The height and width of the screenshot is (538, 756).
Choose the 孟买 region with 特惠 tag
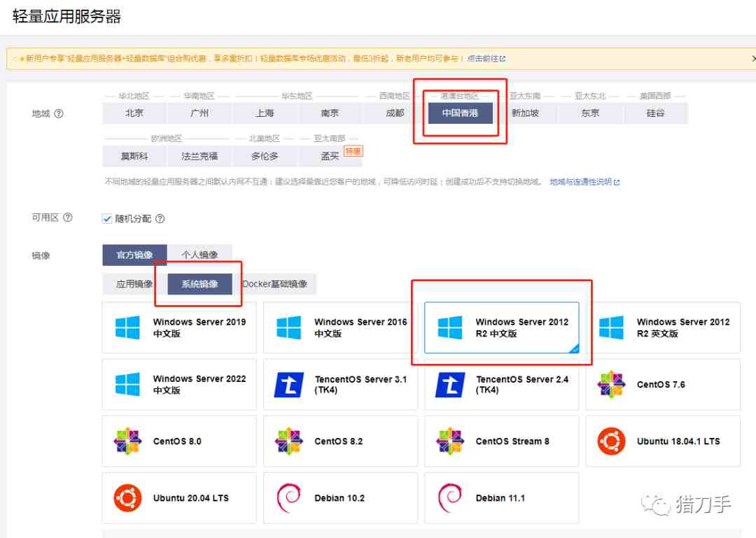(x=330, y=156)
